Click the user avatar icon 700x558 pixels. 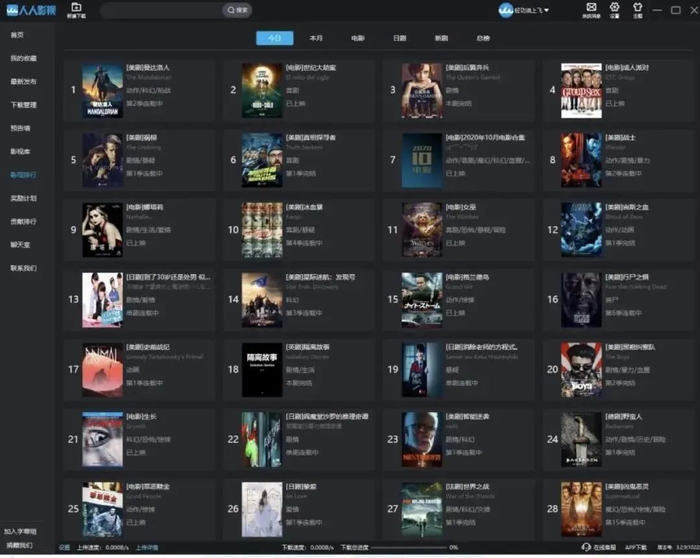tap(506, 10)
